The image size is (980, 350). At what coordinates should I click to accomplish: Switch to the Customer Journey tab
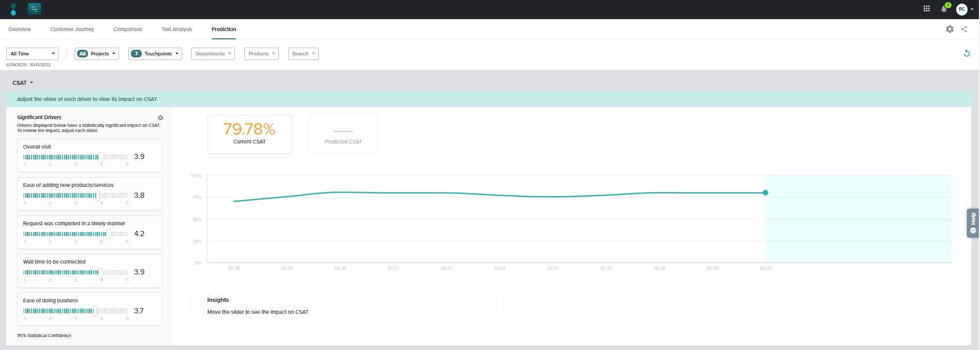pyautogui.click(x=72, y=30)
